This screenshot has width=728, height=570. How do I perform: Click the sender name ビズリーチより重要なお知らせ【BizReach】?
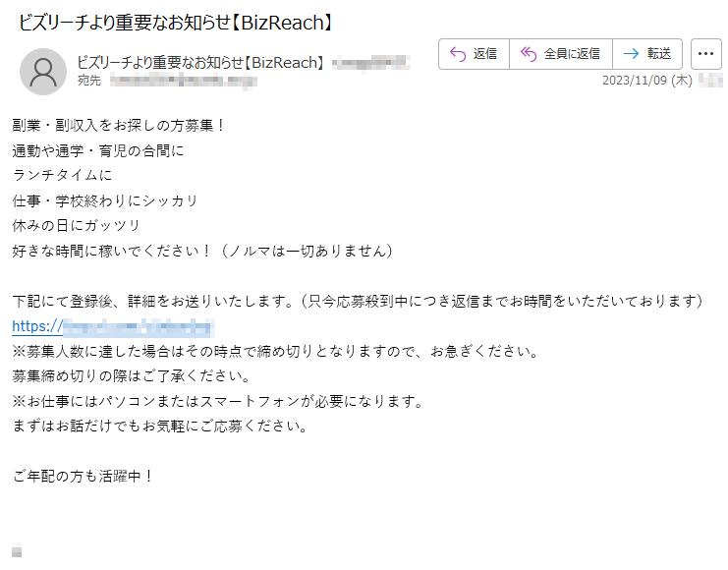coord(200,62)
